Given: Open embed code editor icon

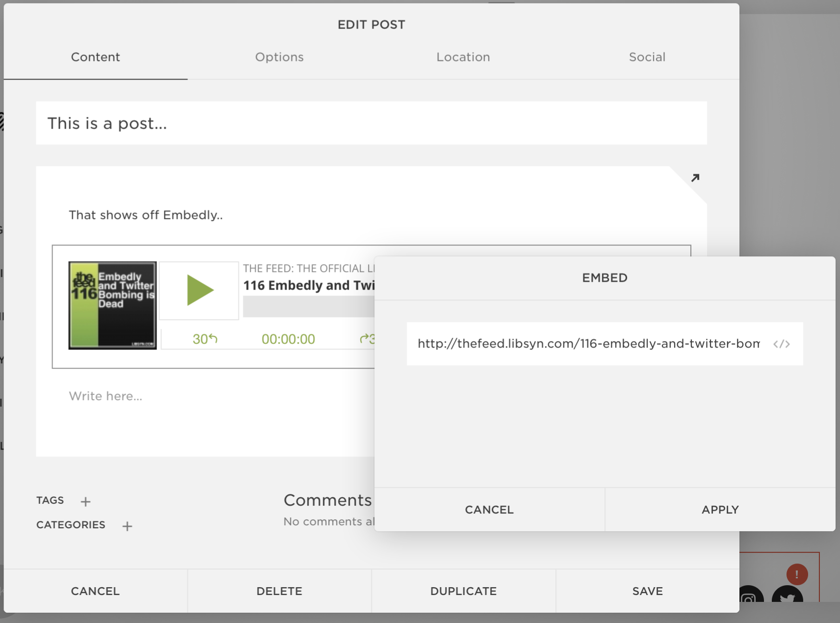Looking at the screenshot, I should [782, 344].
